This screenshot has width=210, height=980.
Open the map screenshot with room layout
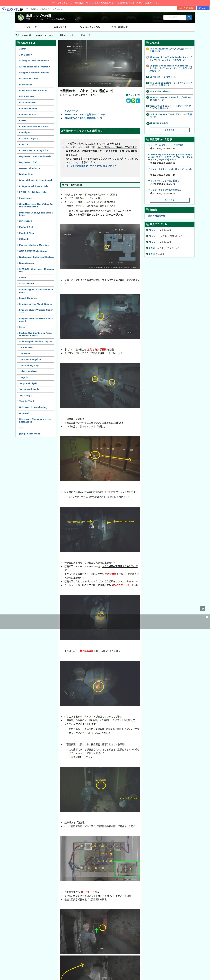[x=100, y=247]
